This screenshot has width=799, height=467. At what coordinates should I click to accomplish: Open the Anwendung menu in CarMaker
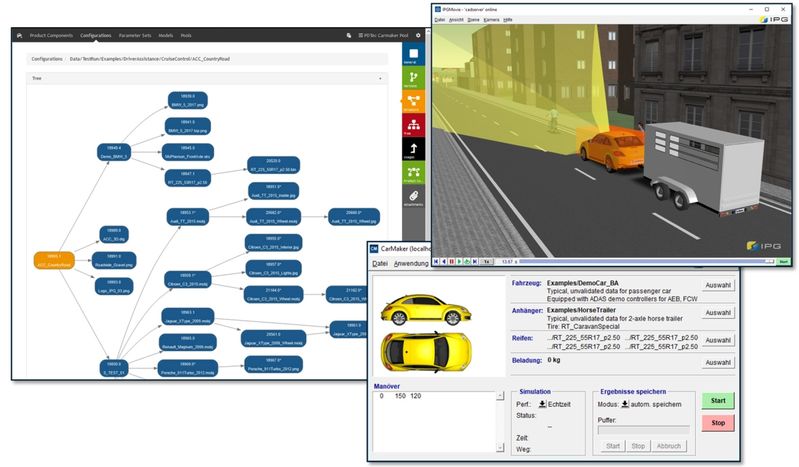411,264
